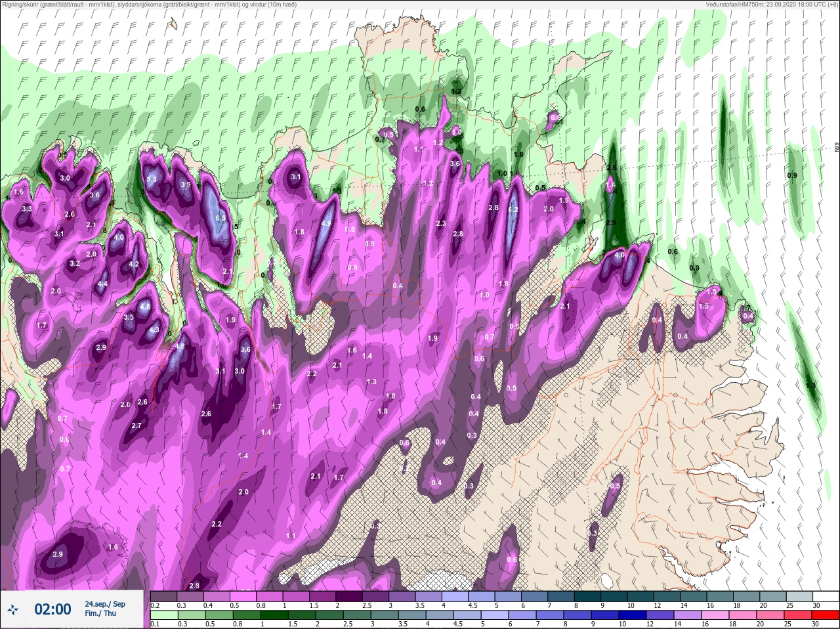Click the Rigning/skúrir map title text
The width and height of the screenshot is (840, 629).
point(149,5)
